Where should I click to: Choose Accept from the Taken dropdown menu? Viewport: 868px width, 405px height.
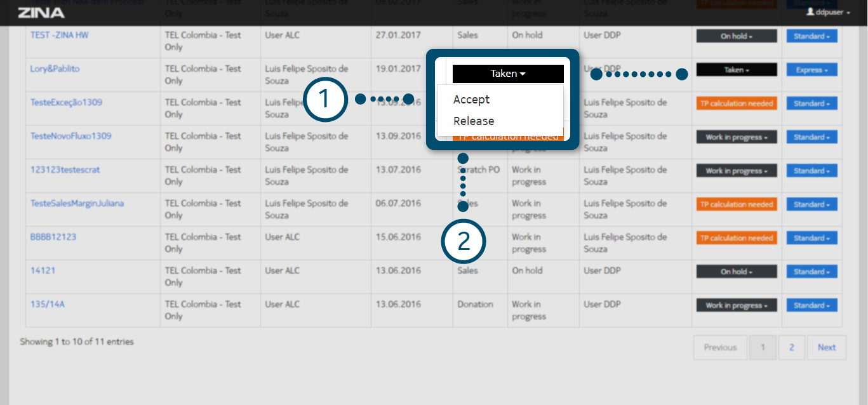(x=471, y=100)
